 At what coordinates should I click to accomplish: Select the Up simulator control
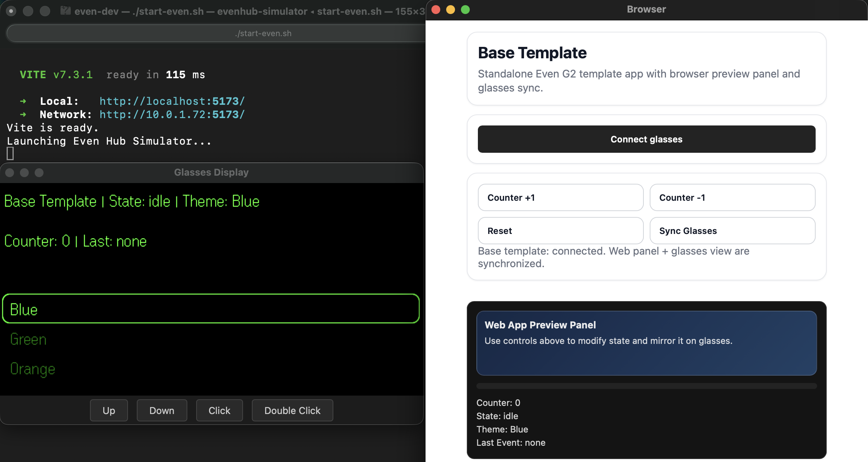pyautogui.click(x=109, y=410)
